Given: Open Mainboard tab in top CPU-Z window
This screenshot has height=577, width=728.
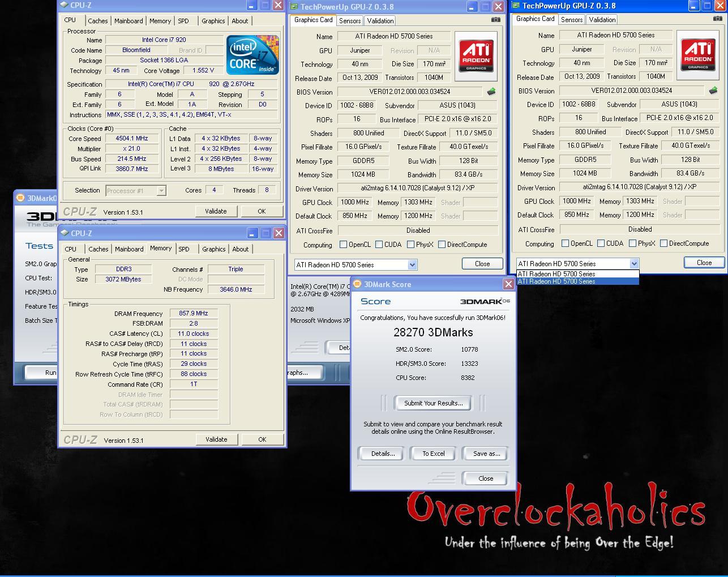Looking at the screenshot, I should click(129, 21).
